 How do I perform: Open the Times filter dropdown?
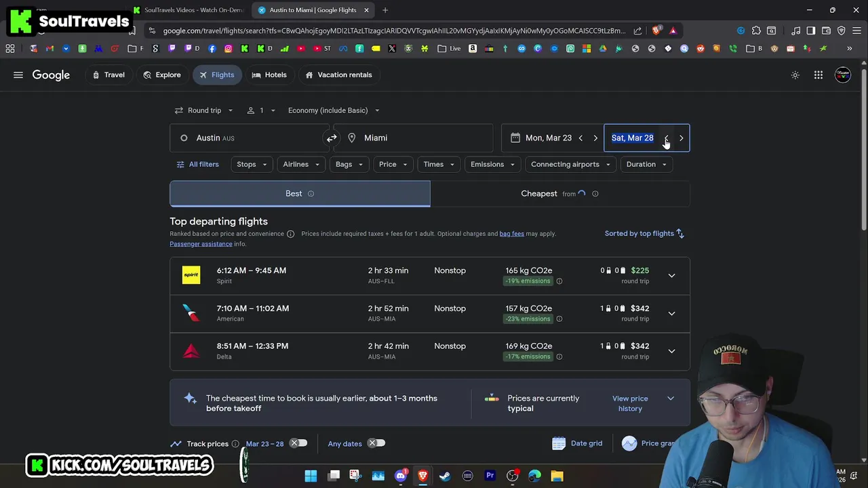click(439, 165)
